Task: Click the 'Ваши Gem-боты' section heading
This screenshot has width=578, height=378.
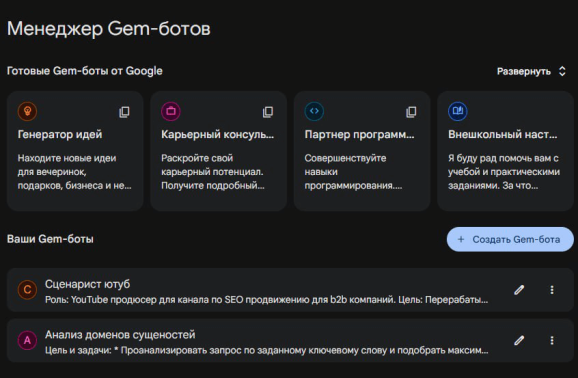Action: pyautogui.click(x=50, y=239)
